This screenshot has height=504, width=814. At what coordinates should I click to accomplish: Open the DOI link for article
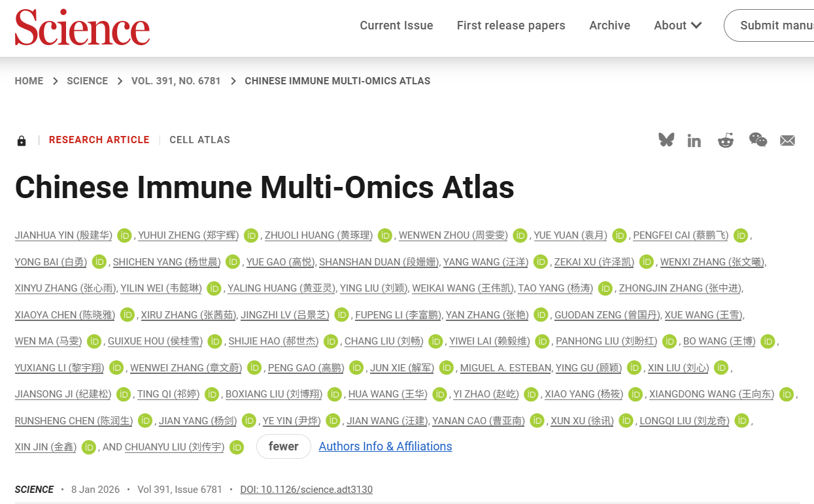(x=306, y=490)
